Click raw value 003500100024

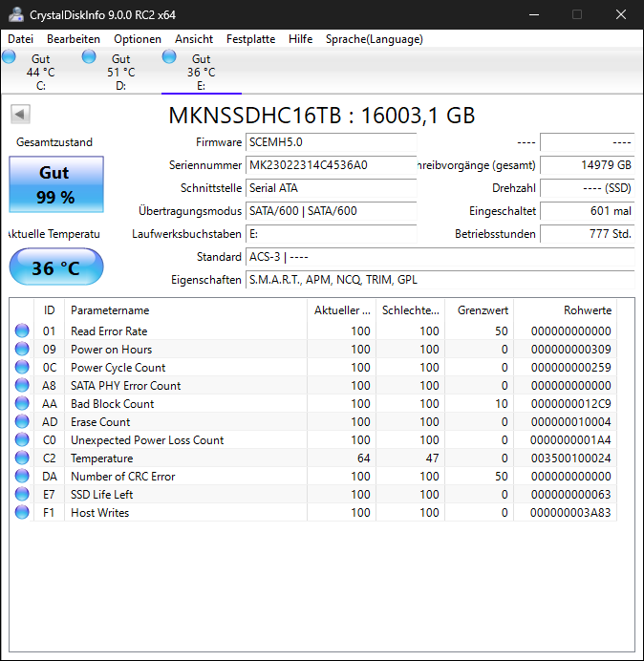(570, 458)
